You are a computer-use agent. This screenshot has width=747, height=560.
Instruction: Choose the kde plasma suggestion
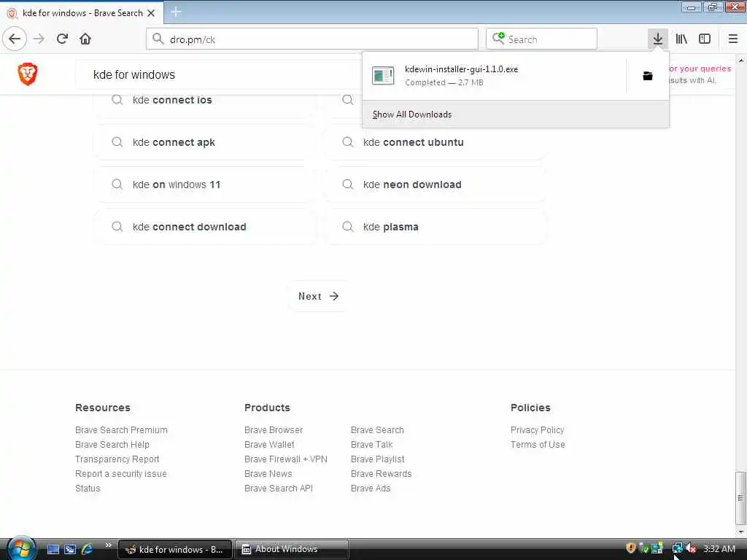pos(436,227)
